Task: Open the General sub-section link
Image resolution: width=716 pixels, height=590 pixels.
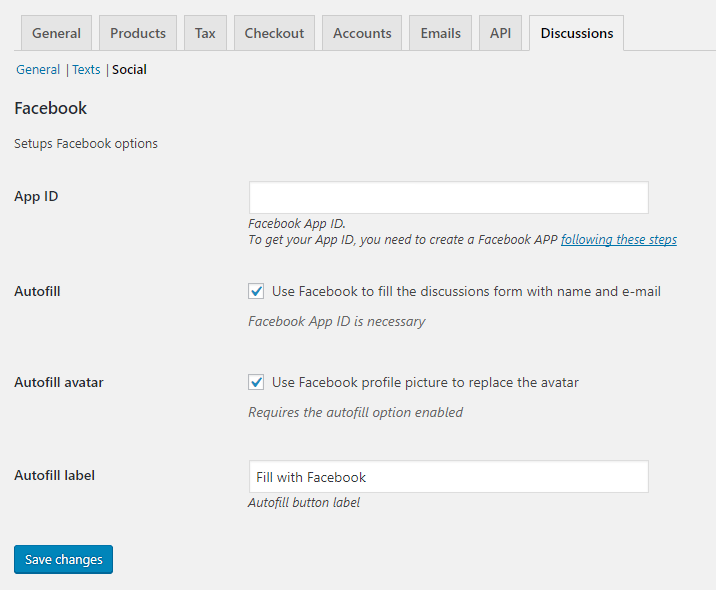Action: click(x=38, y=69)
